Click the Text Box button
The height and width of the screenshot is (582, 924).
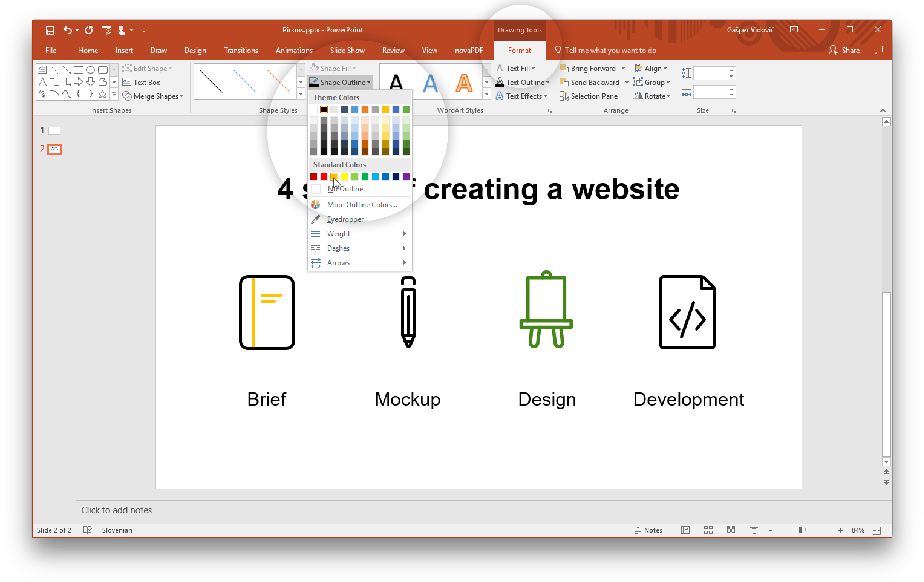[x=141, y=82]
